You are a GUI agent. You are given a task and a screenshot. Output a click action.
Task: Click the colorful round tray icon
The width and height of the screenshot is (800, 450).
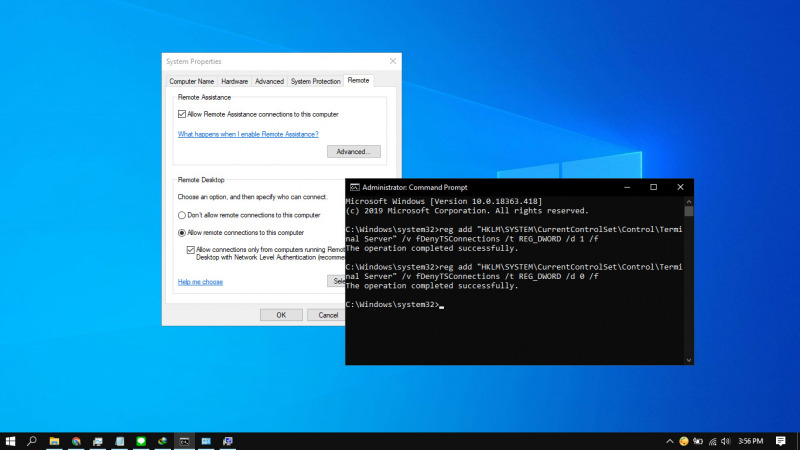[x=684, y=441]
